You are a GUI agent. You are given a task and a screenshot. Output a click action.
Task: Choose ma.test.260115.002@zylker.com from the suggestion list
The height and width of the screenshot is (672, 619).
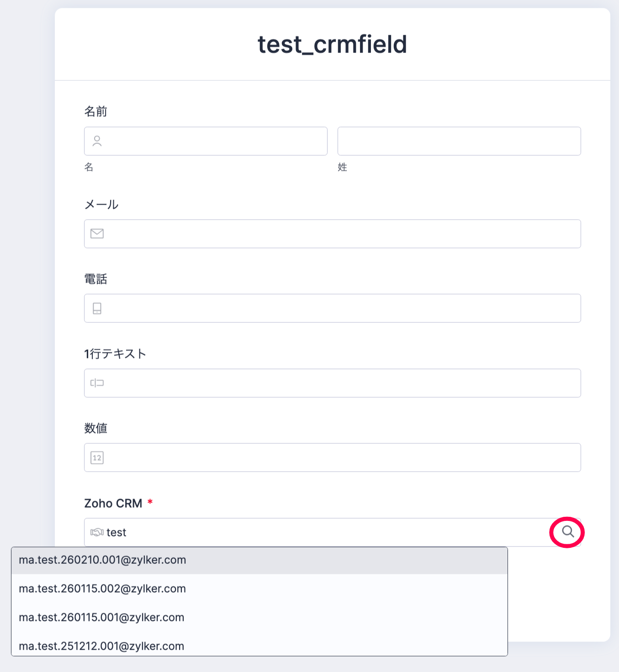coord(102,589)
